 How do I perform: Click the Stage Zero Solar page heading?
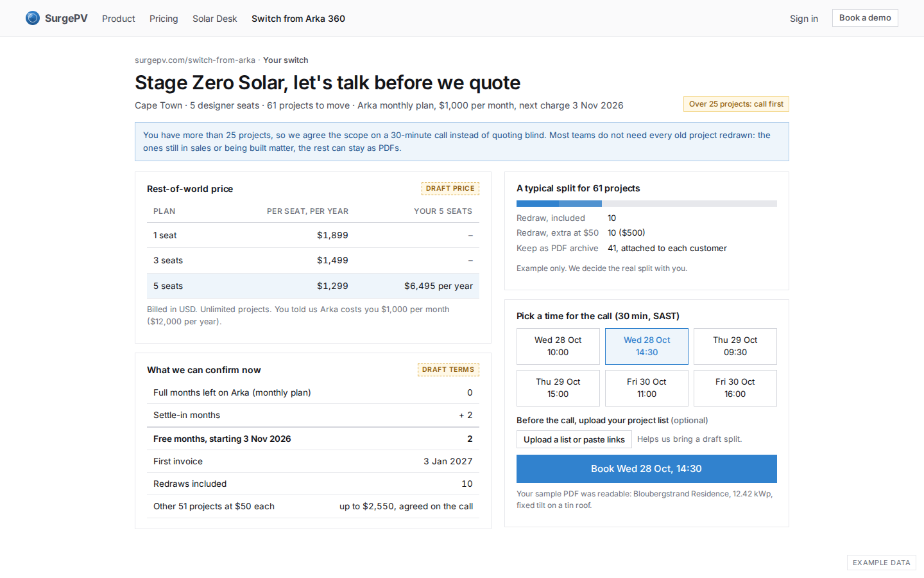tap(327, 82)
